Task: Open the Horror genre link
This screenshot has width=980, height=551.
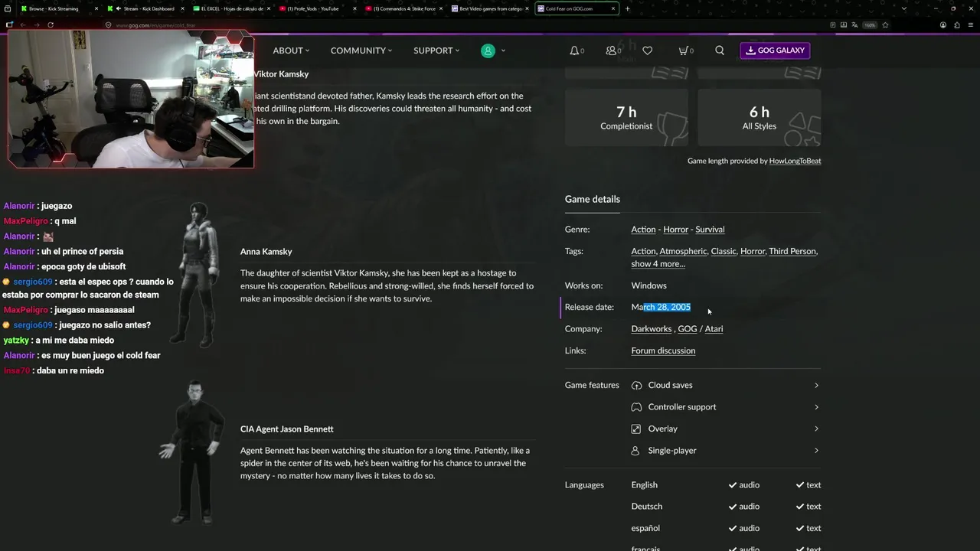Action: pyautogui.click(x=675, y=230)
